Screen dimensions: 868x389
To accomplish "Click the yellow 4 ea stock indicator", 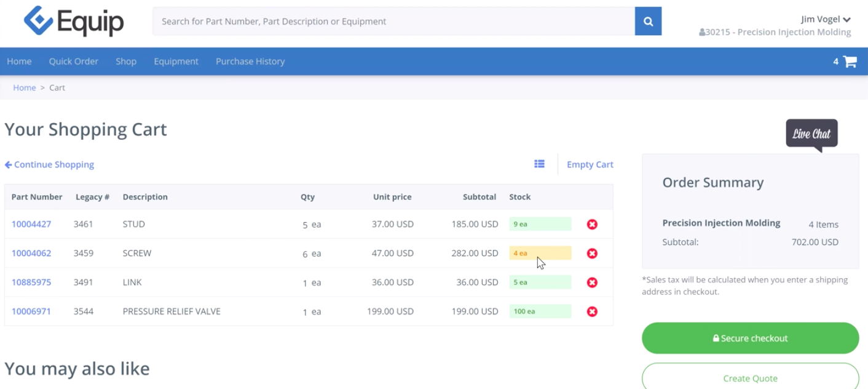I will [540, 254].
